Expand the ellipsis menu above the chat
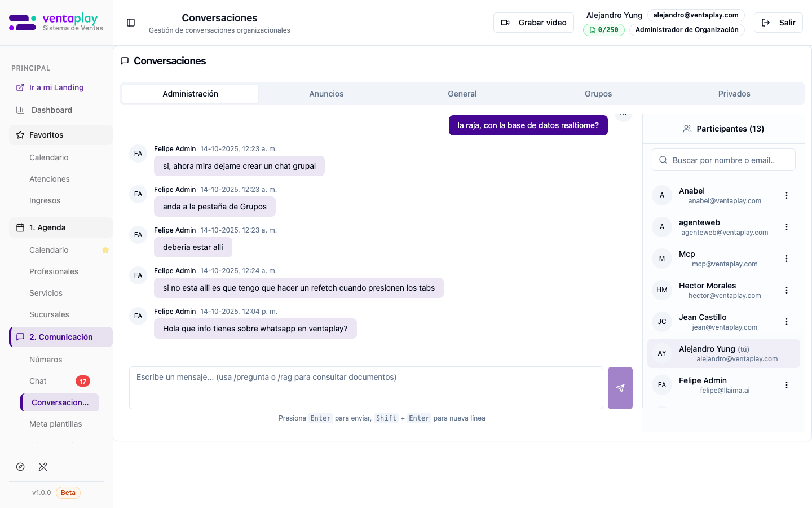 624,113
